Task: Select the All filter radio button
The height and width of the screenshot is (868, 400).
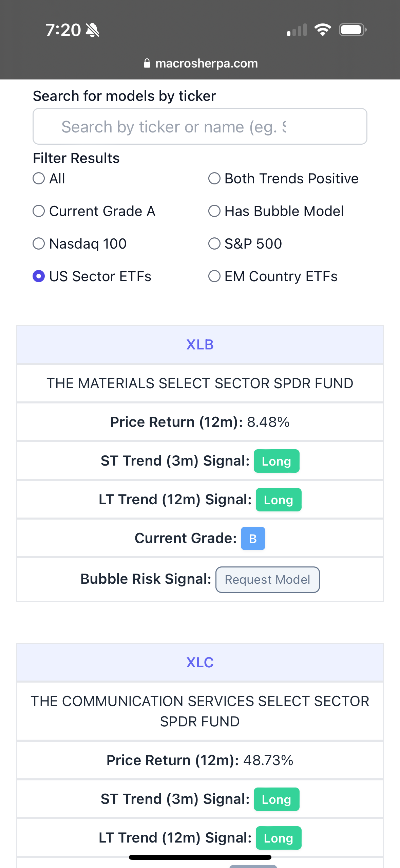Action: (x=39, y=178)
